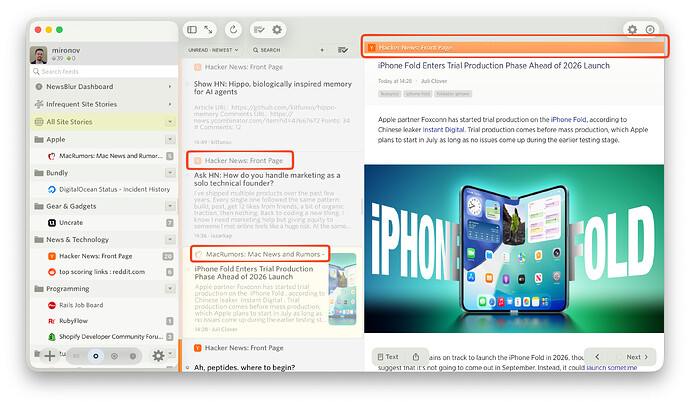The image size is (690, 406).
Task: Click the RubyFlow favicon
Action: click(51, 321)
